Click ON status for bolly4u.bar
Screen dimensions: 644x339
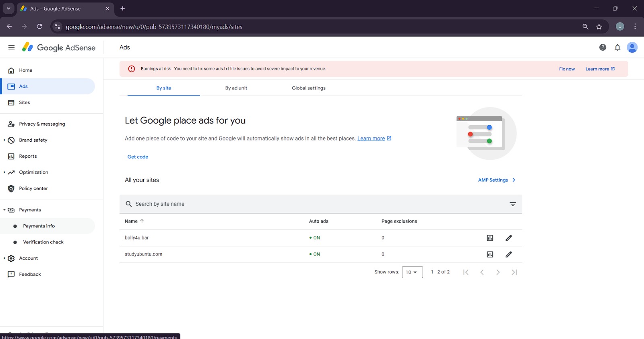point(314,238)
